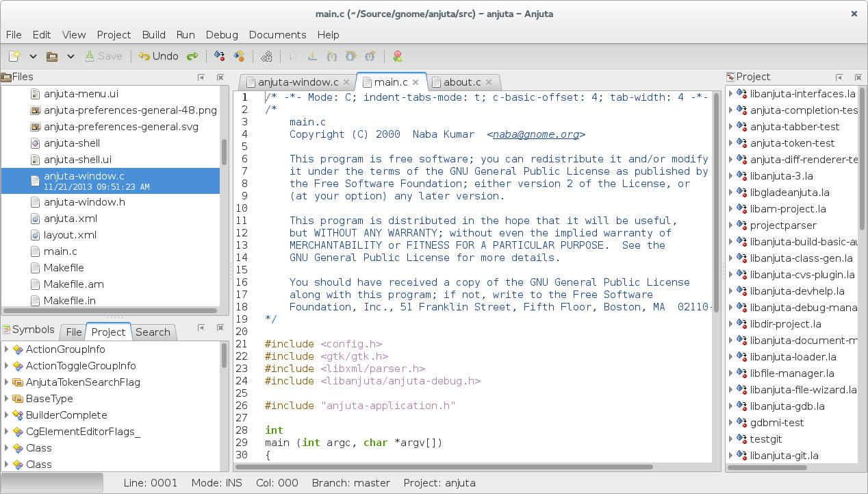Close the Files panel
Viewport: 868px width, 494px height.
pos(220,77)
